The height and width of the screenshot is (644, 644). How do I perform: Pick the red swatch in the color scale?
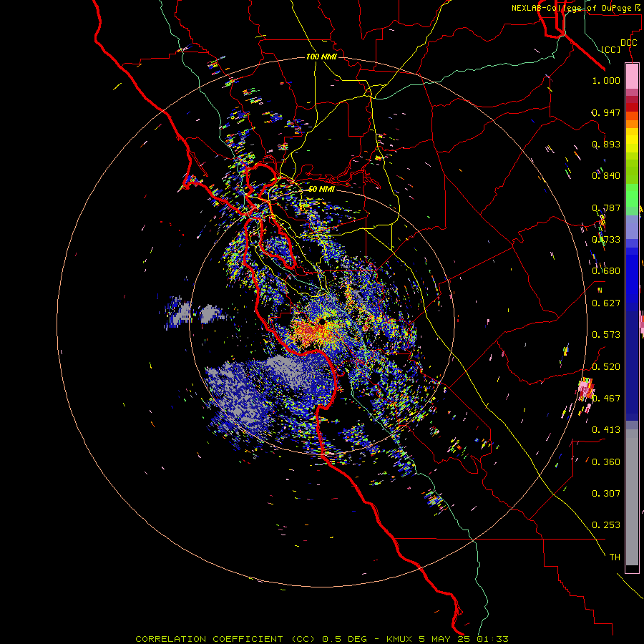pos(632,107)
